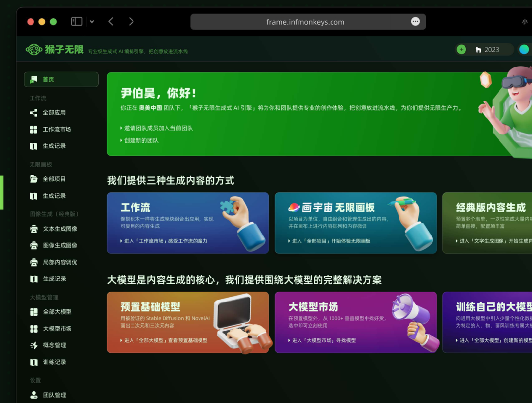Open the 预置基础模型 card

tap(188, 322)
